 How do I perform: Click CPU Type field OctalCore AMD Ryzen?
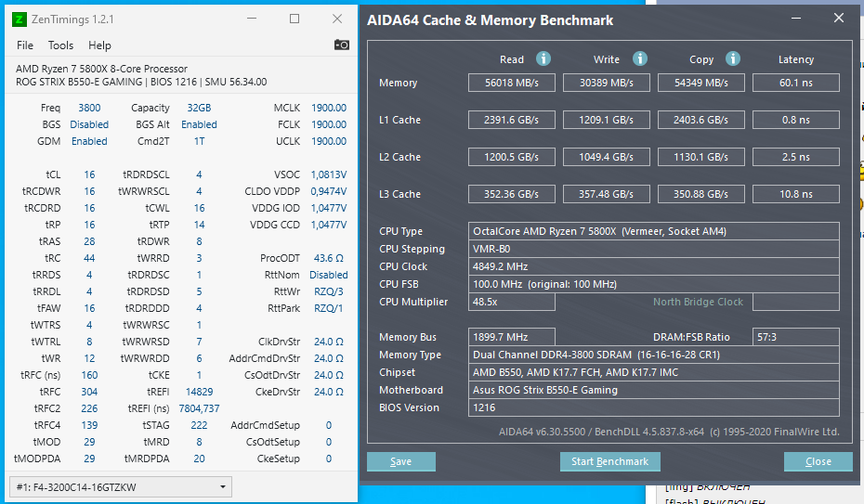(x=654, y=231)
